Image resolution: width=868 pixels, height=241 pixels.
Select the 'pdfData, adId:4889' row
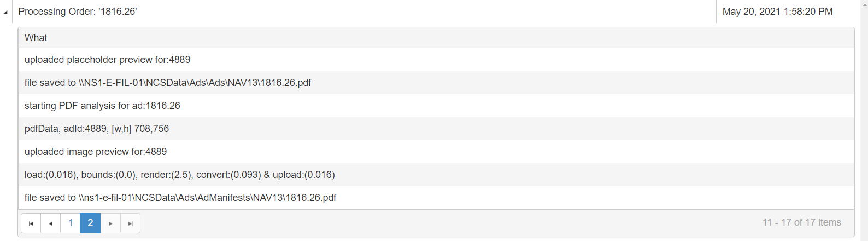click(97, 129)
